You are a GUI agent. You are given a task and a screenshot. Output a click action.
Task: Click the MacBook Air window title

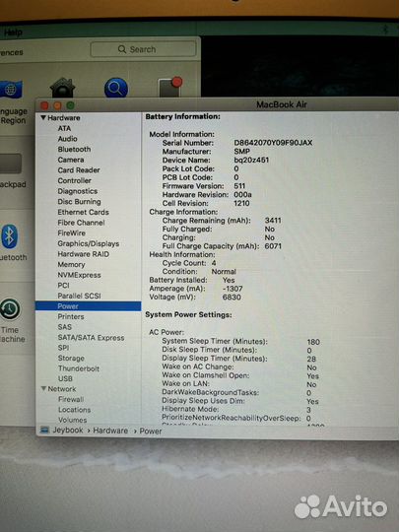(x=282, y=104)
